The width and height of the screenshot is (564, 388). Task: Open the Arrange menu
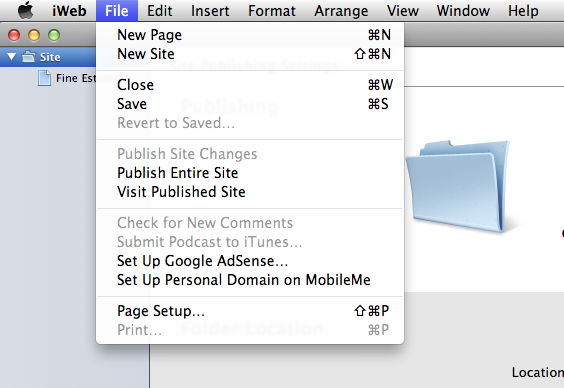point(341,11)
